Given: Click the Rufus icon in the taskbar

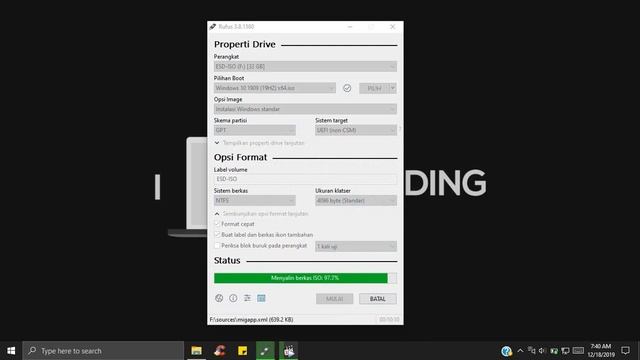Looking at the screenshot, I should pos(265,351).
